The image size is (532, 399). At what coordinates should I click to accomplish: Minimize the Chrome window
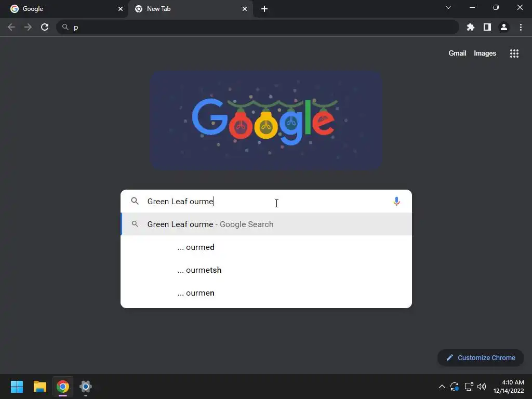(x=472, y=7)
